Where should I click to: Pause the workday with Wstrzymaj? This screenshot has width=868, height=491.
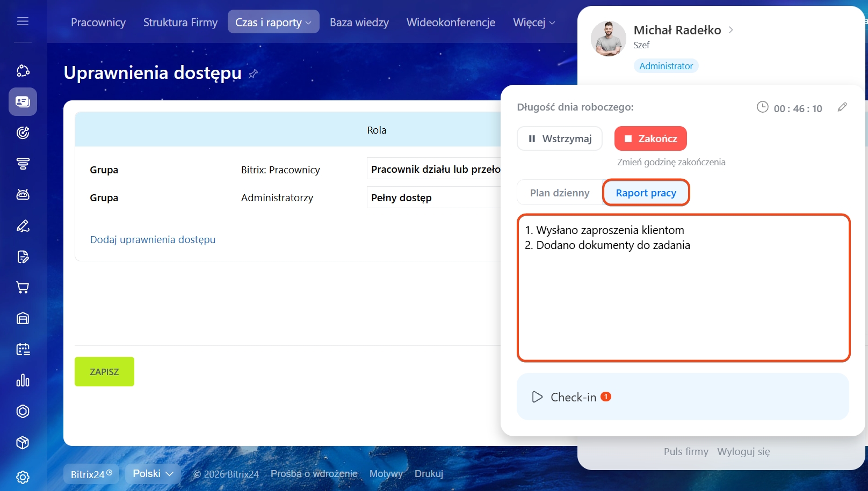tap(559, 138)
